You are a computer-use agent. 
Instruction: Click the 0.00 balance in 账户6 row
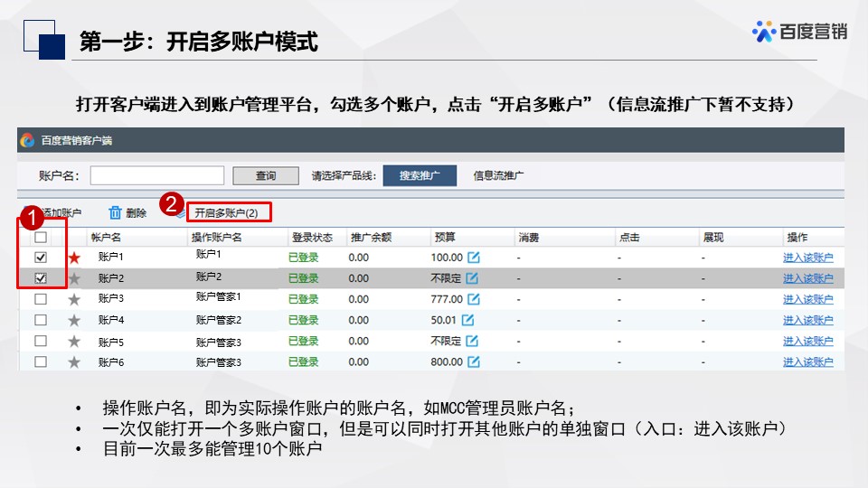tap(359, 361)
